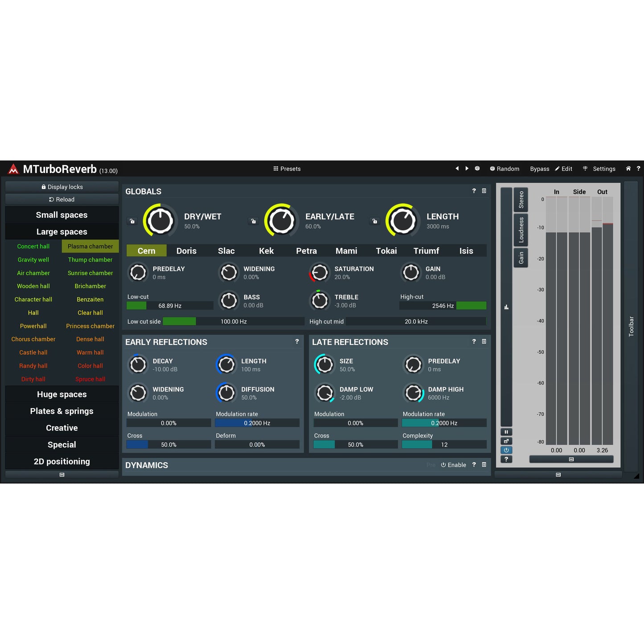Switch the meter to Loudness mode

coord(521,229)
